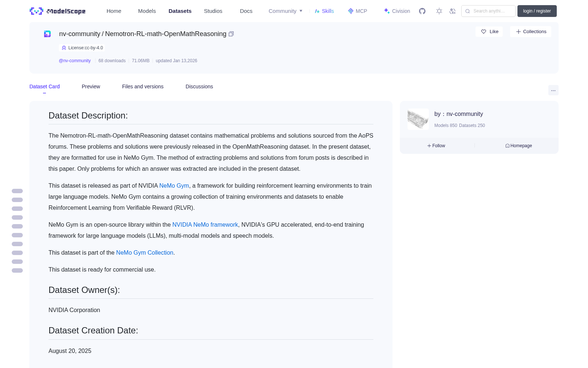Click the login / register button
This screenshot has width=588, height=368.
click(537, 11)
